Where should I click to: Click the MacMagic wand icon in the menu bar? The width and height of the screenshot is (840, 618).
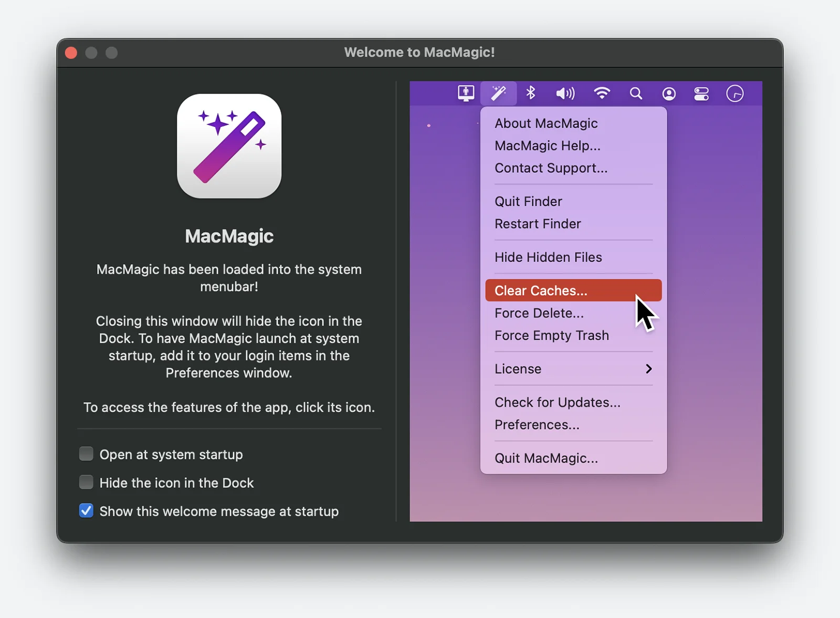[498, 93]
